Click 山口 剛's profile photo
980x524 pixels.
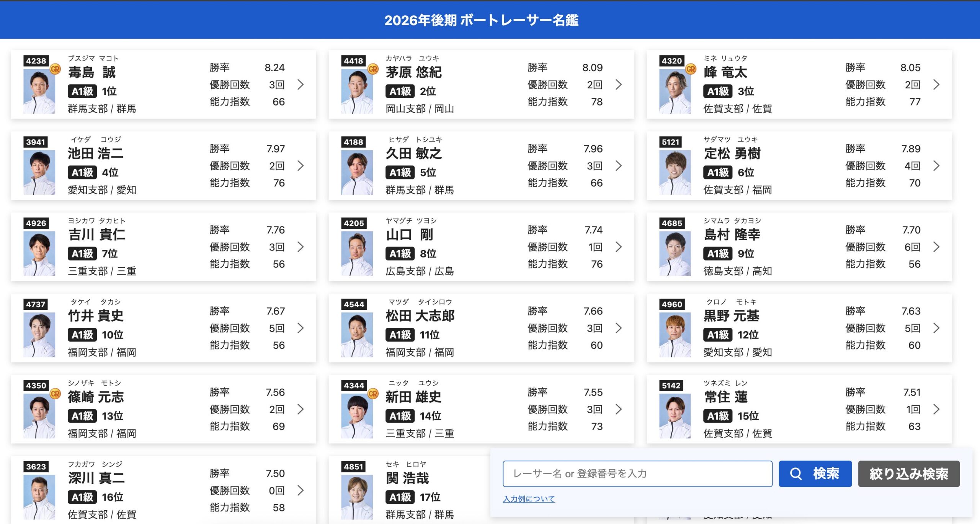pyautogui.click(x=357, y=253)
